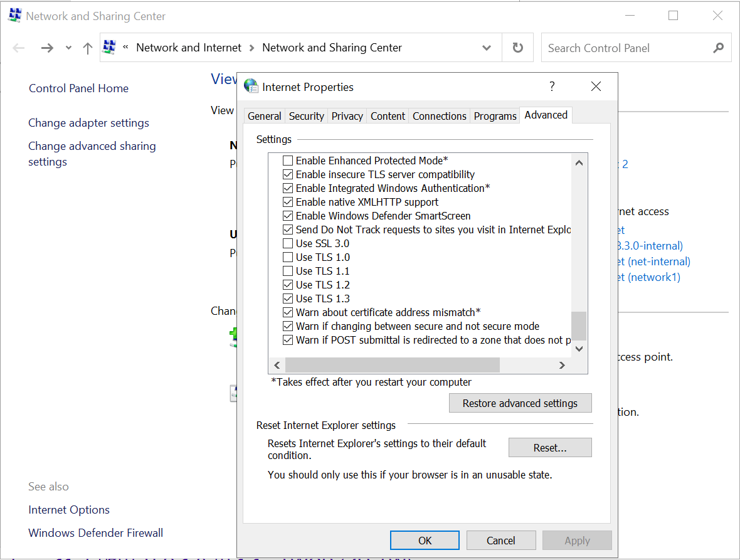Uncheck Enable insecure TLS server compatibility
The image size is (740, 560).
pyautogui.click(x=288, y=174)
